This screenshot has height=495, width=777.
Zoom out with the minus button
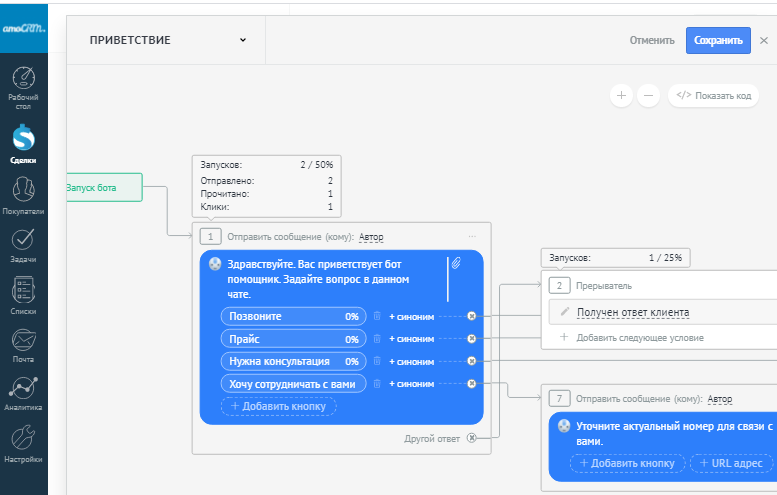(648, 95)
